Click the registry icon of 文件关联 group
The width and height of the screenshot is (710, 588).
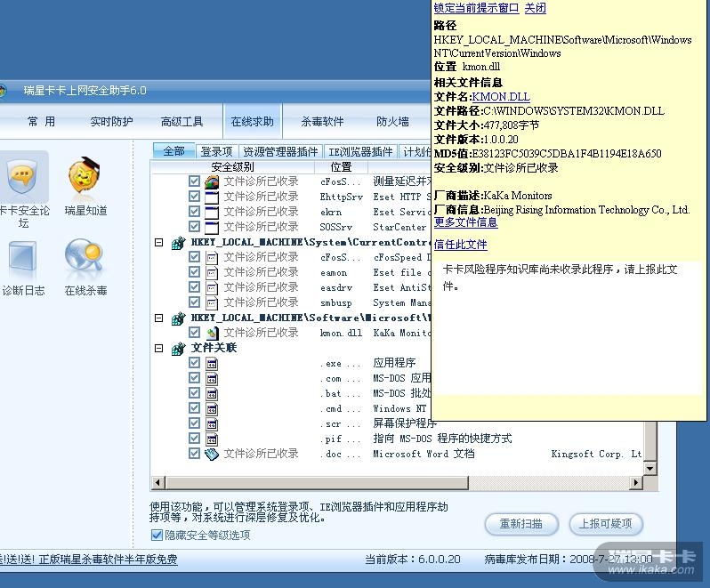(x=179, y=349)
